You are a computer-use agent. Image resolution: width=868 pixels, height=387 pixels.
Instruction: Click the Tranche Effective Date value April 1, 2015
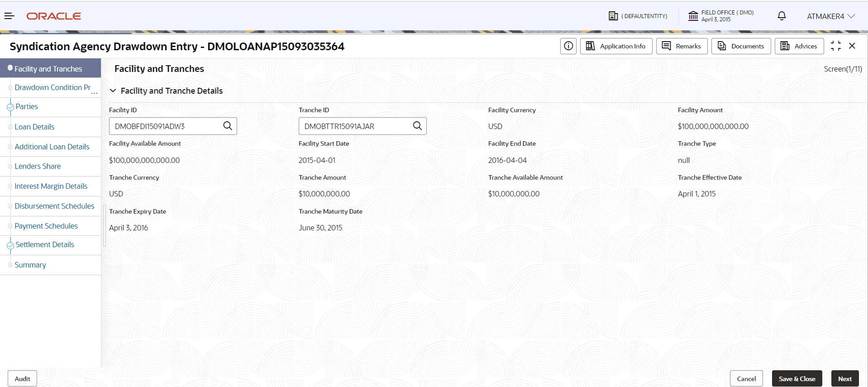coord(697,194)
